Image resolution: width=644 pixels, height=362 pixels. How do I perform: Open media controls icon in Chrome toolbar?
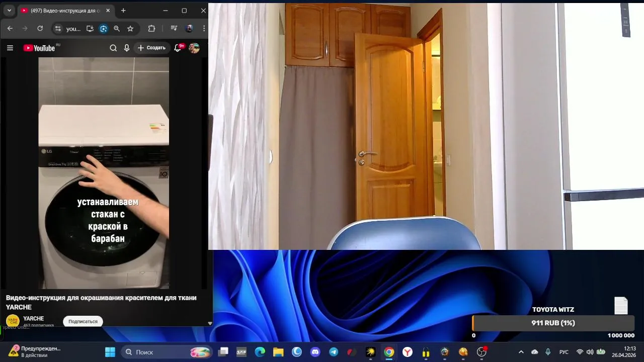[174, 29]
